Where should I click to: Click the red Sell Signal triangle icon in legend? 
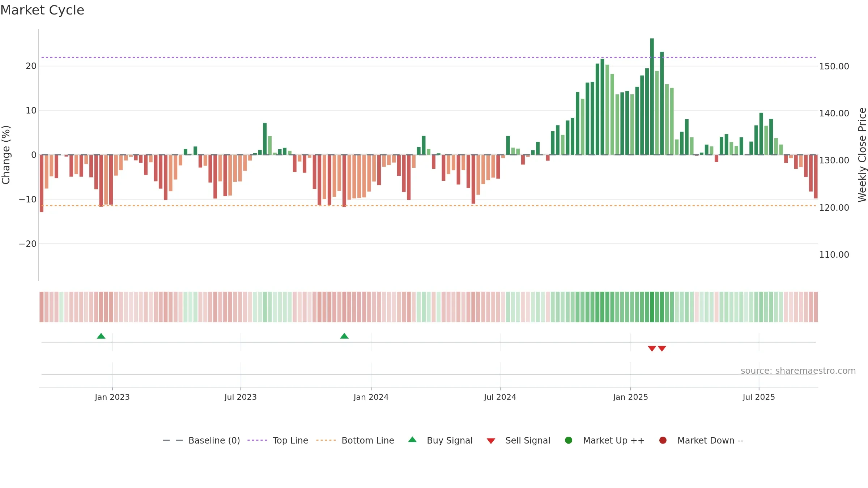(x=491, y=441)
